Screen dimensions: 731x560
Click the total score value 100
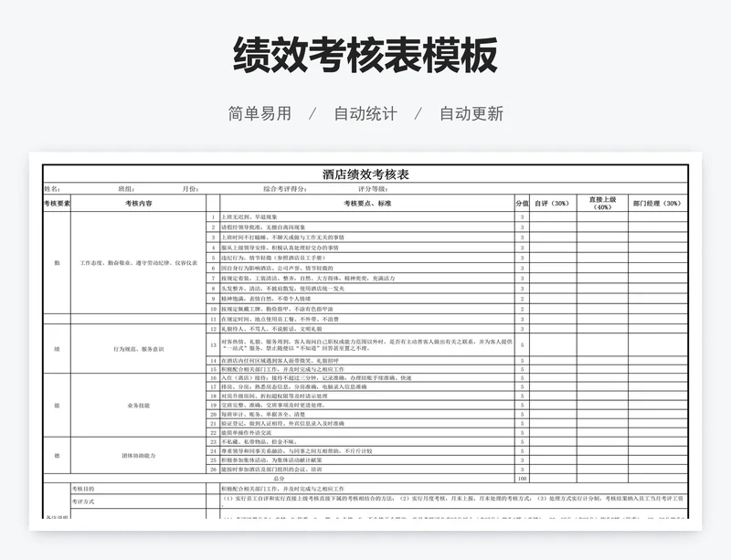coord(522,479)
